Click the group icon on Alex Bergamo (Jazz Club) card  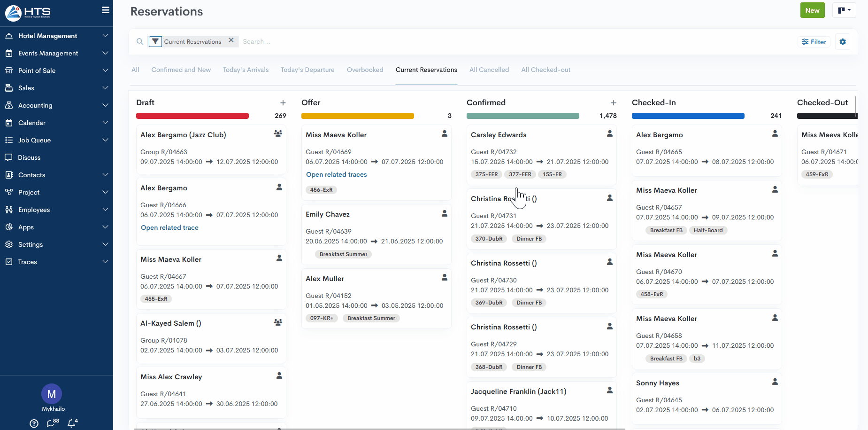pyautogui.click(x=278, y=134)
